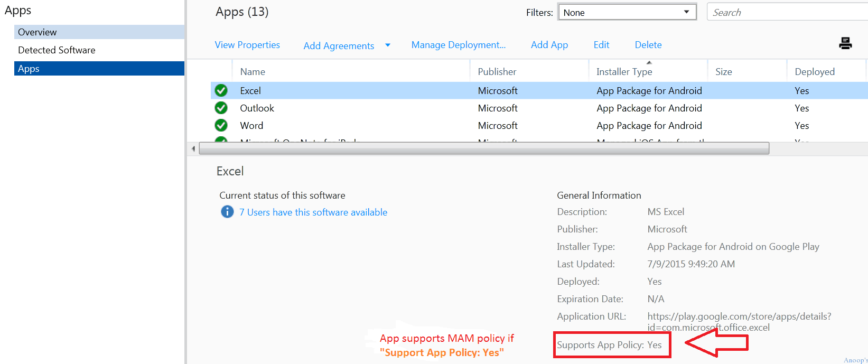The image size is (868, 364).
Task: Open Detected Software in sidebar
Action: coord(57,50)
